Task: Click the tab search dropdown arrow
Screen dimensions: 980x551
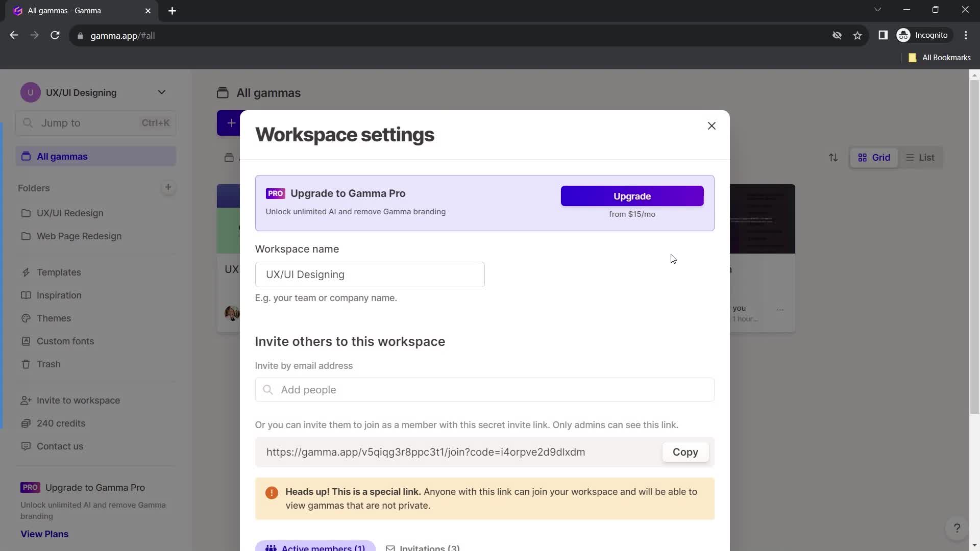Action: [x=877, y=10]
